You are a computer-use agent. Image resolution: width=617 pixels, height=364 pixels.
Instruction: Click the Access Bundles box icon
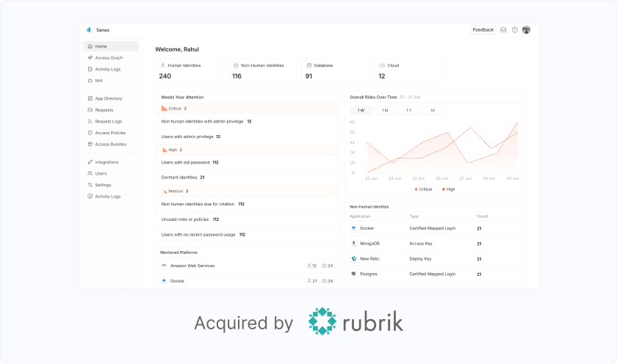tap(90, 145)
